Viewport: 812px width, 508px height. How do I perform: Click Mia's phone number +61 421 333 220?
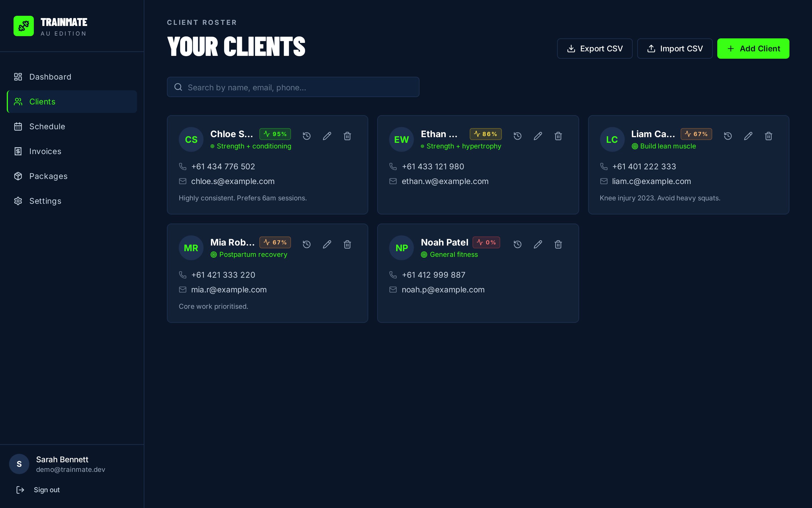pos(223,275)
